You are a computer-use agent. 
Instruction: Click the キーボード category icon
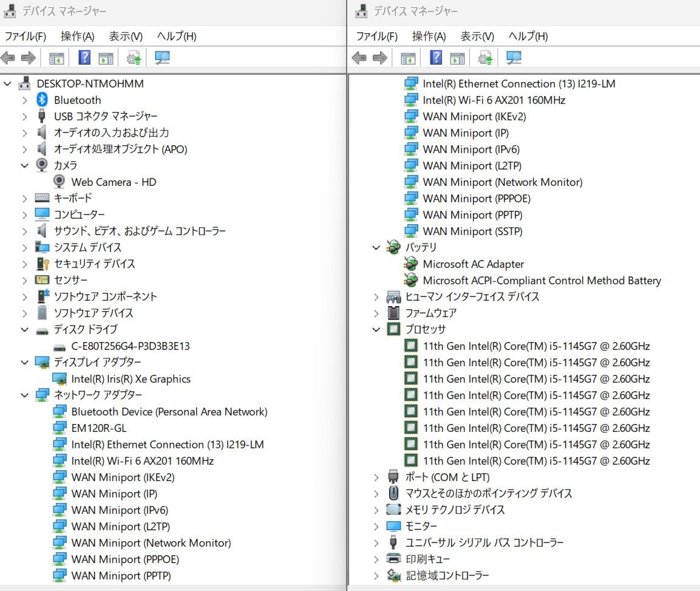click(42, 198)
